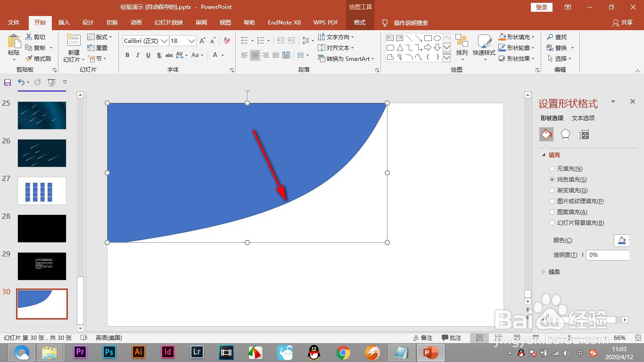Screen dimensions: 644x362
Task: Increase font size A icon
Action: [202, 41]
